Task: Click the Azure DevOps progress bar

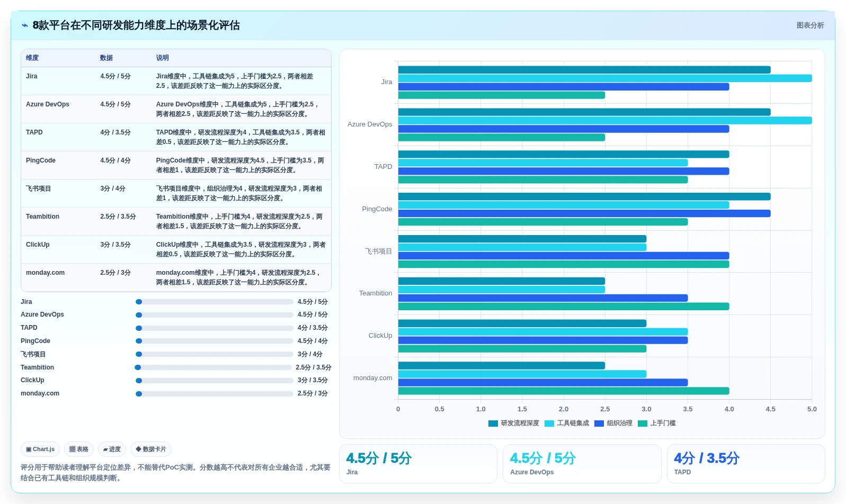Action: pos(214,315)
